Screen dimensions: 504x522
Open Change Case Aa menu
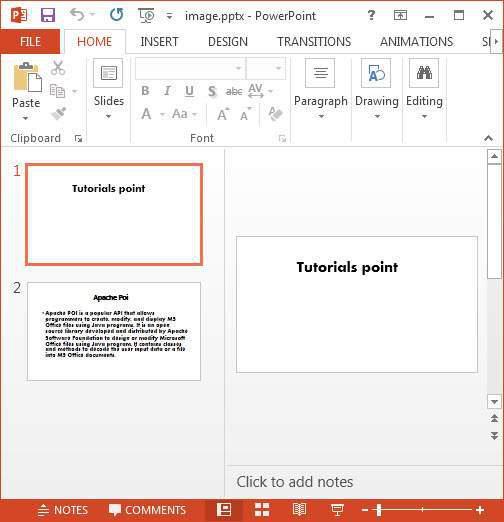point(185,114)
